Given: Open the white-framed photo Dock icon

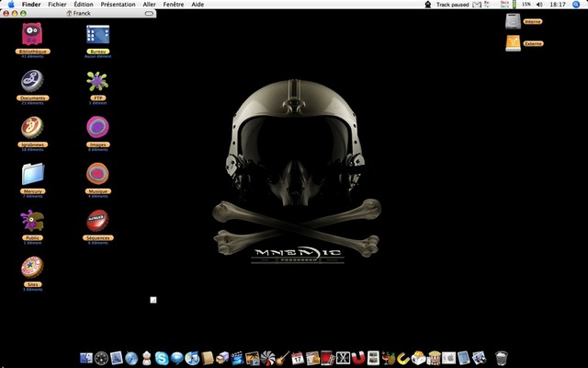Looking at the screenshot, I should click(373, 358).
